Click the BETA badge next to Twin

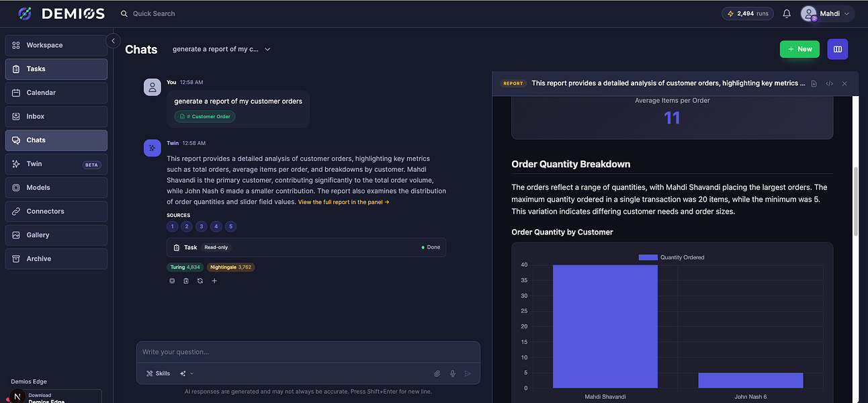(91, 165)
